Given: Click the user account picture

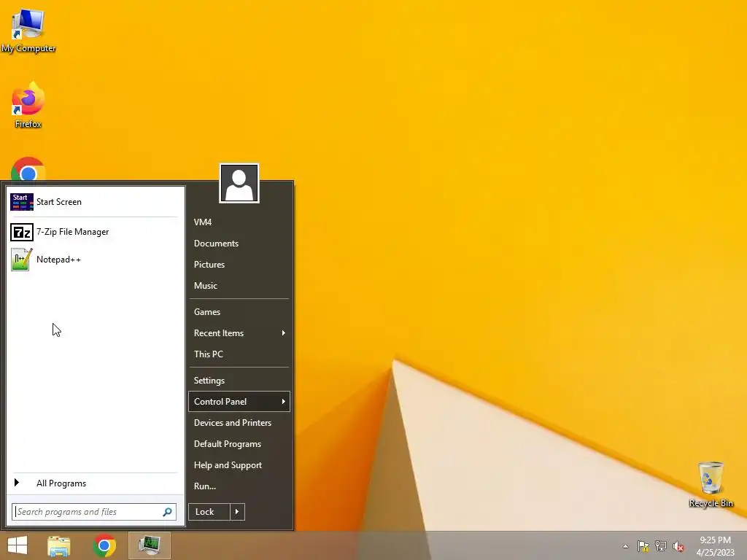Looking at the screenshot, I should (239, 183).
